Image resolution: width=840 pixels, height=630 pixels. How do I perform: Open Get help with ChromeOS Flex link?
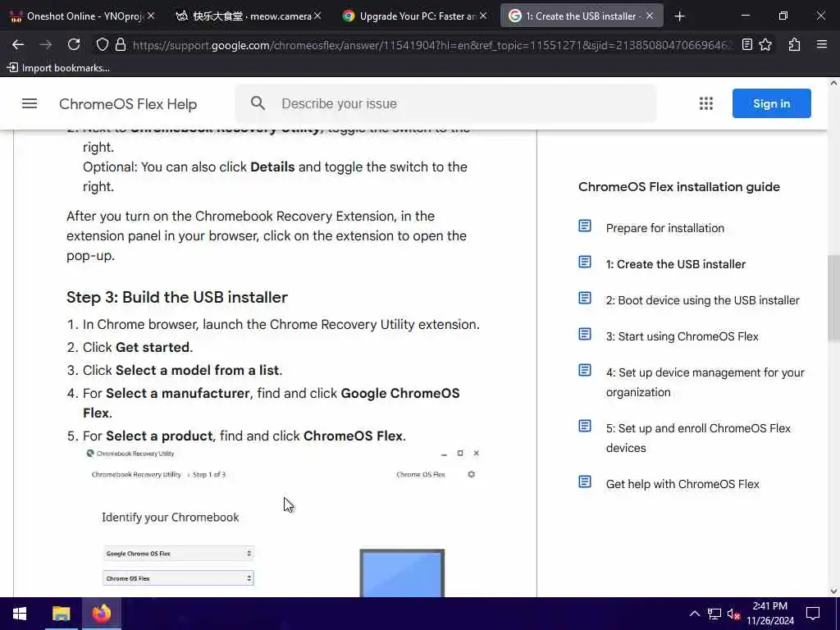[x=682, y=484]
